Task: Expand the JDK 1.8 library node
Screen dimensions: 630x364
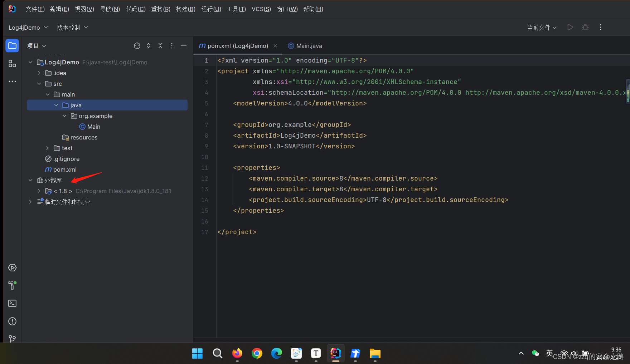Action: click(39, 191)
